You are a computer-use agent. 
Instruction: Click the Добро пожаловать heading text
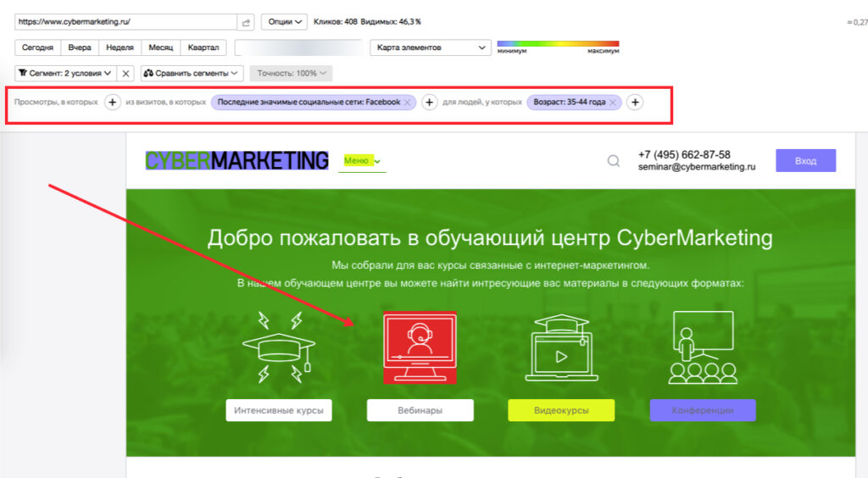[x=490, y=238]
